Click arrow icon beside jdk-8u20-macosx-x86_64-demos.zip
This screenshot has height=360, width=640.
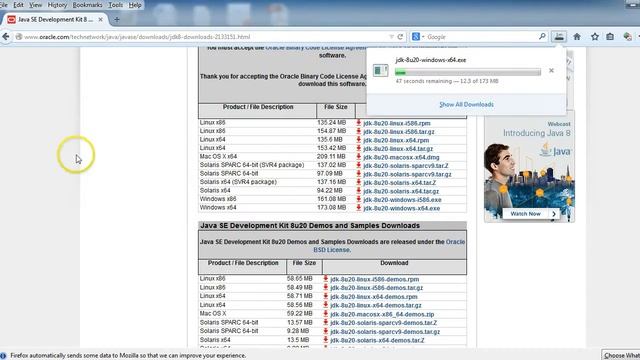click(325, 314)
